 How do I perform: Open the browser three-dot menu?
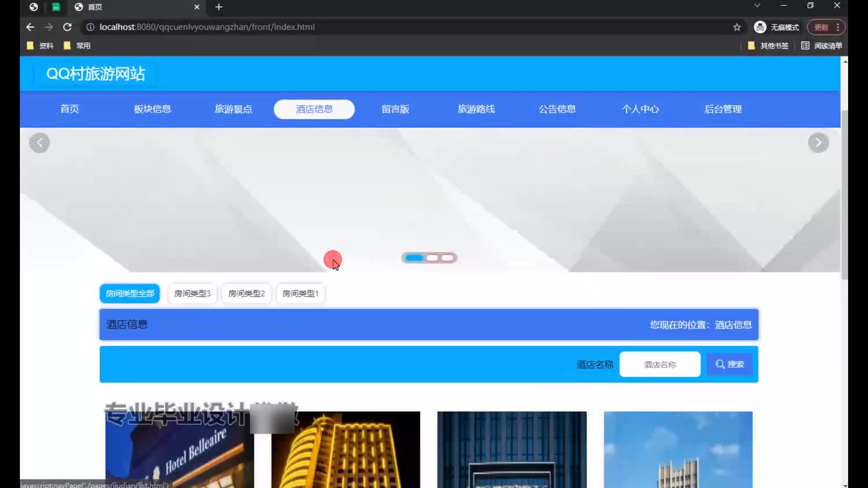pos(838,27)
